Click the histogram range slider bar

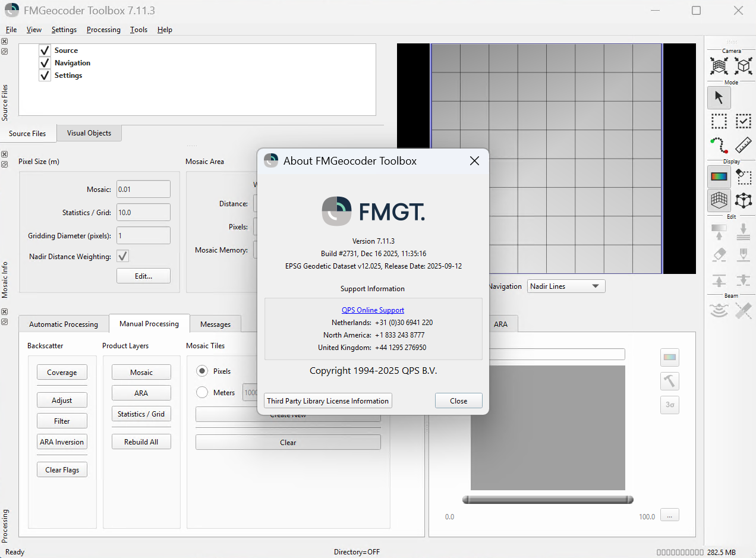pos(547,500)
